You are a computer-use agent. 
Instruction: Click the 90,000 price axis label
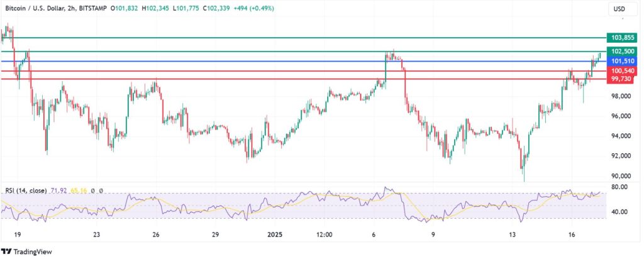(x=620, y=176)
